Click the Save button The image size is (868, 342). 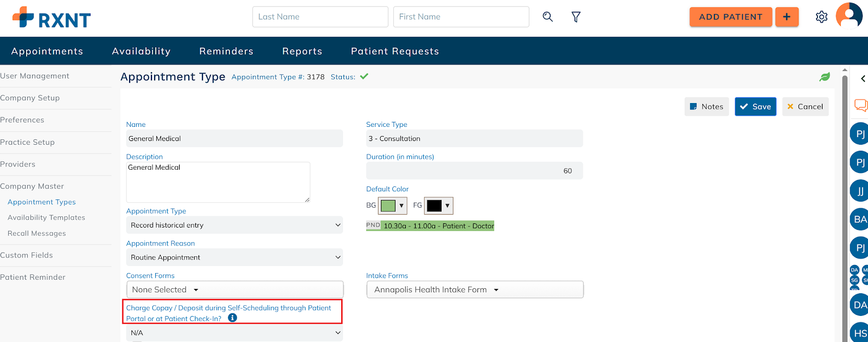click(755, 107)
